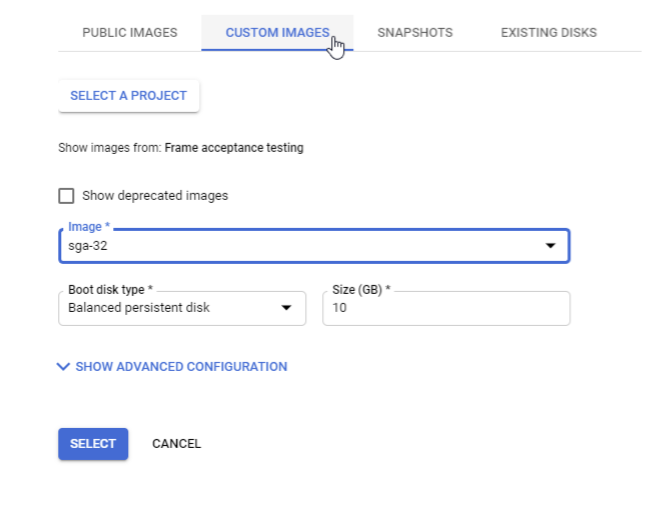Switch to the Public Images tab
The image size is (648, 515).
click(x=129, y=33)
